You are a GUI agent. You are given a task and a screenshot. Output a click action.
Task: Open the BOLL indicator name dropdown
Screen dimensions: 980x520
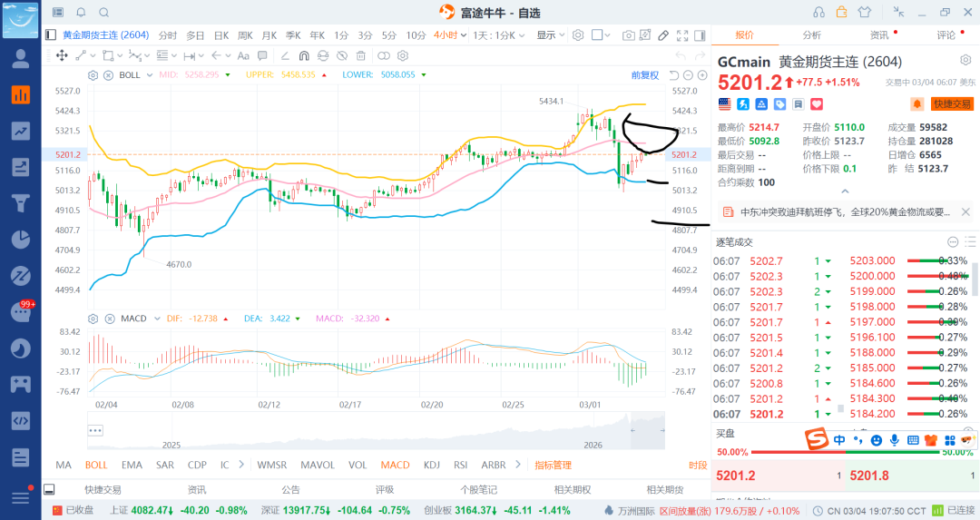pyautogui.click(x=135, y=75)
